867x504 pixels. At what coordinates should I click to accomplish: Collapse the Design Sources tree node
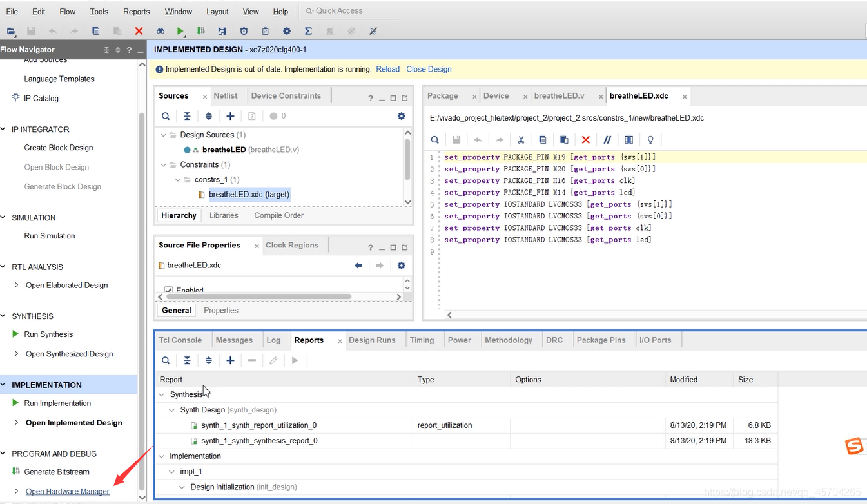(163, 135)
